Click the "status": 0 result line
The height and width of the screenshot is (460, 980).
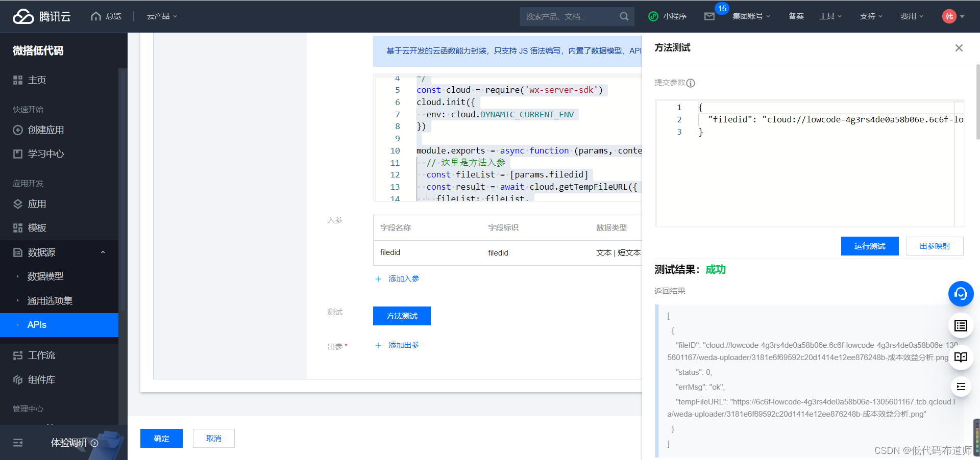pyautogui.click(x=694, y=372)
